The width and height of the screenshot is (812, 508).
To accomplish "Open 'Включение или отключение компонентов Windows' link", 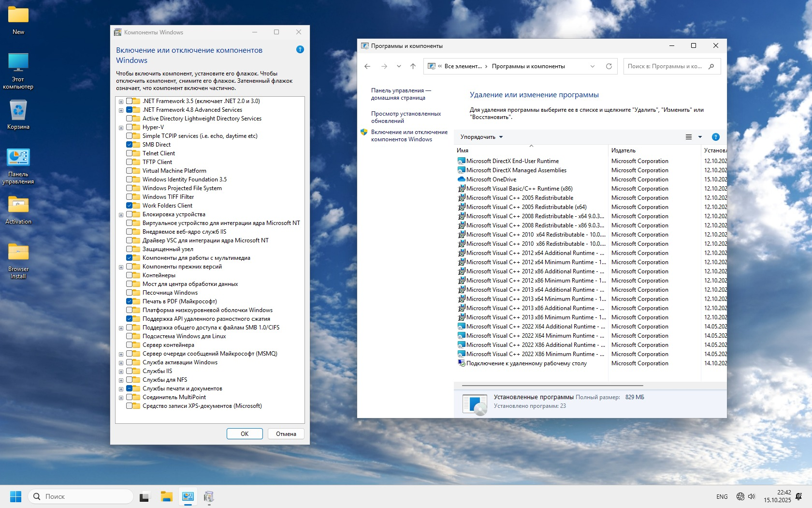I will pos(409,135).
